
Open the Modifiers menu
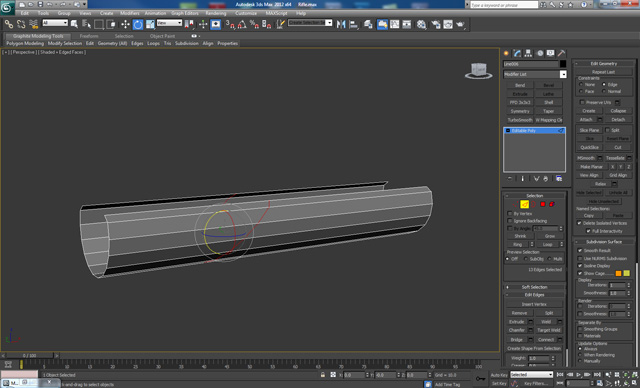pyautogui.click(x=130, y=13)
